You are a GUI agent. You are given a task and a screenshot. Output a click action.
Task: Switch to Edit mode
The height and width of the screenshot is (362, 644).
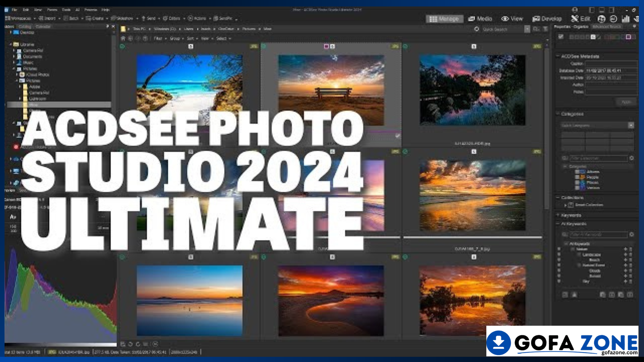[581, 19]
